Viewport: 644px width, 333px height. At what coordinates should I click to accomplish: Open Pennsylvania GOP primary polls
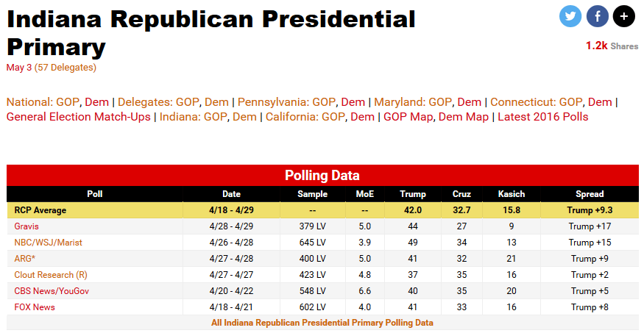(325, 102)
